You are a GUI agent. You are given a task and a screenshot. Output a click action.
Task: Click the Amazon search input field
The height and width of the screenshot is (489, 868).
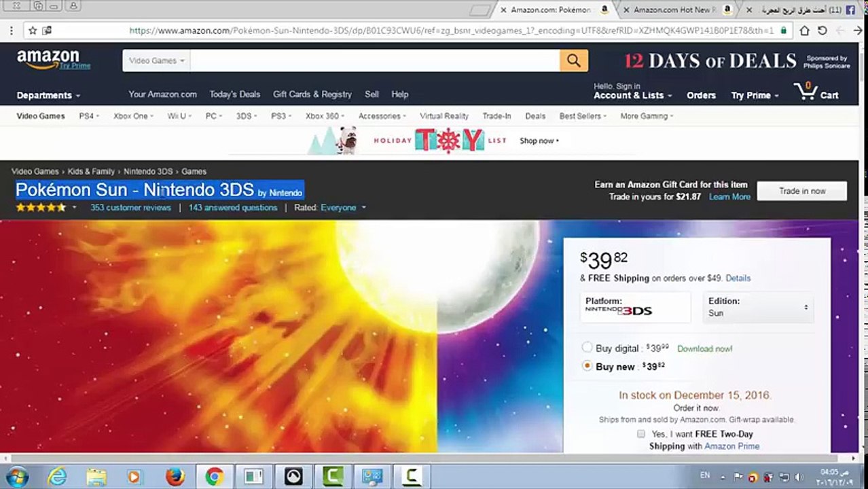click(375, 60)
